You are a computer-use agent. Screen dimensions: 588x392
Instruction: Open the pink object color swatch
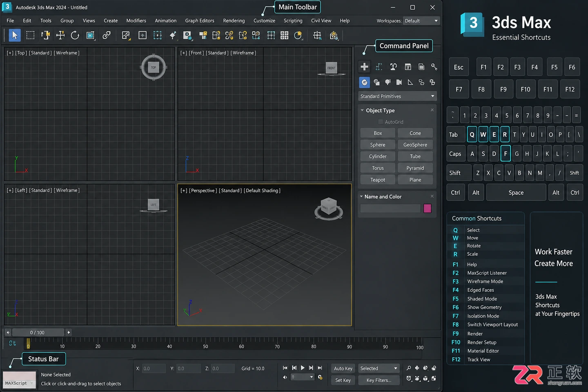click(428, 208)
